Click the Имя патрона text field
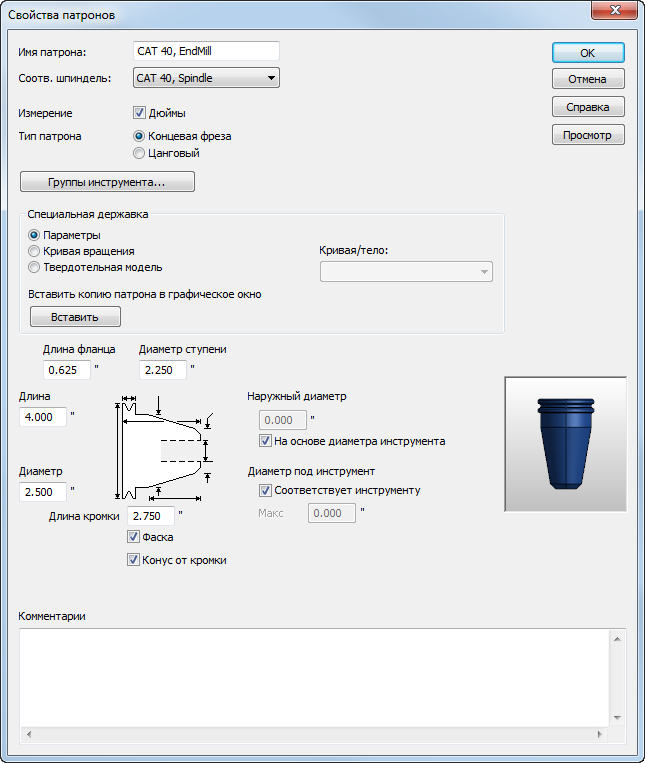The height and width of the screenshot is (763, 645). (206, 51)
